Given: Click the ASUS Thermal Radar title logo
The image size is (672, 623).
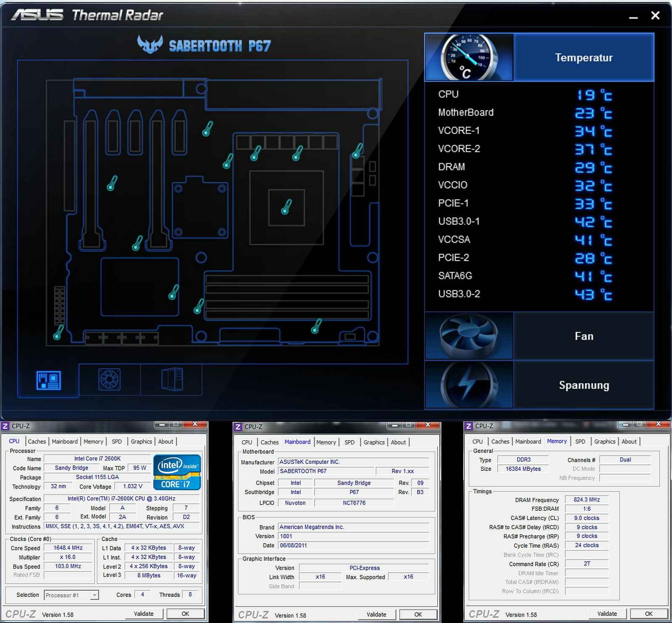Looking at the screenshot, I should [87, 15].
